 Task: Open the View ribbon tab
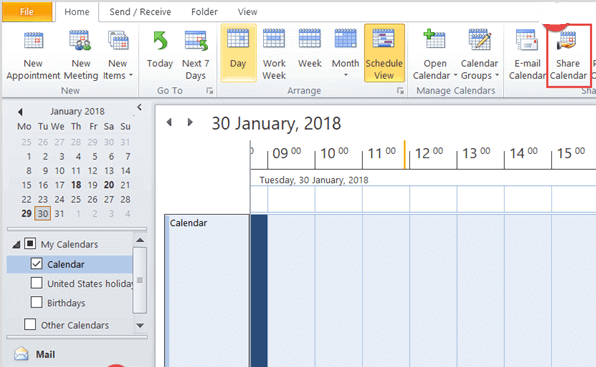[247, 12]
